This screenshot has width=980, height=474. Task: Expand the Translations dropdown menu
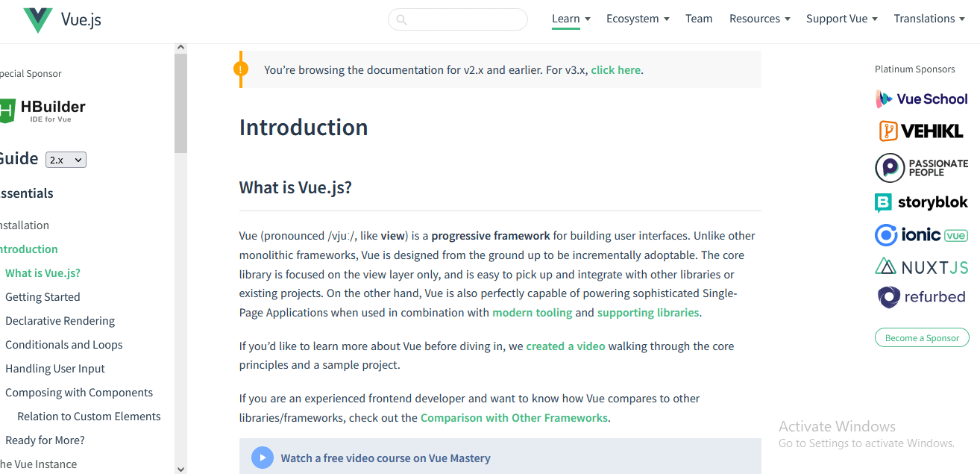click(929, 19)
